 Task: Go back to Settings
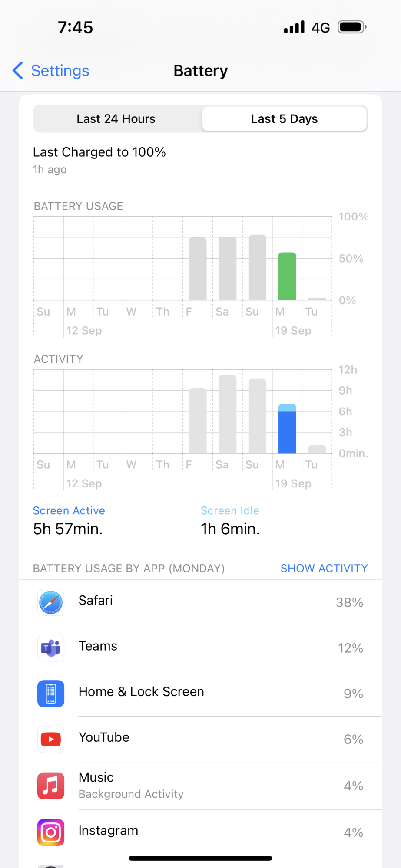(51, 70)
